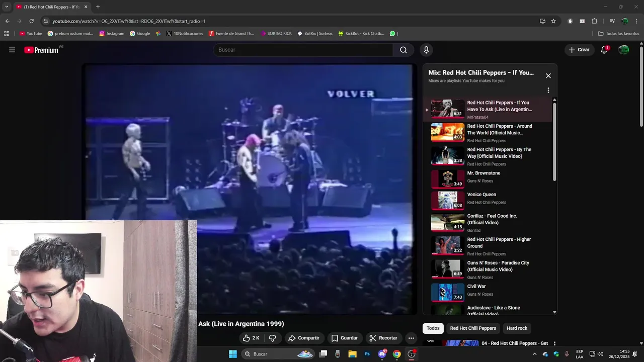Select the Todos filter chip
Screen dimensions: 644x362
point(433,328)
